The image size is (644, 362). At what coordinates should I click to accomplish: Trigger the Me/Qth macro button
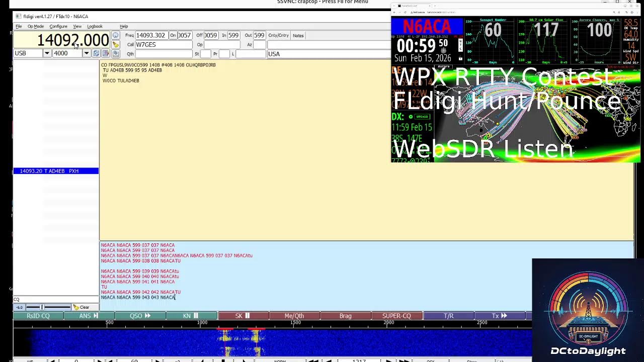[x=294, y=316]
